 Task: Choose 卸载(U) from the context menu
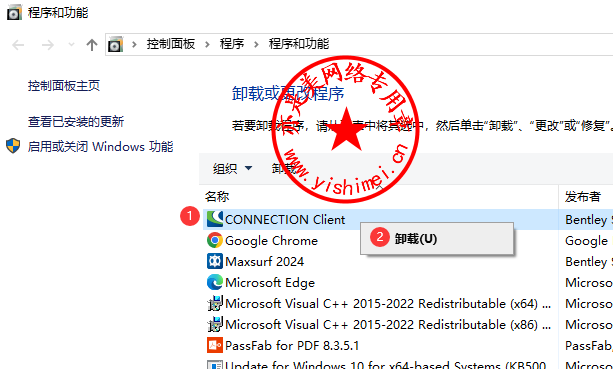click(437, 238)
